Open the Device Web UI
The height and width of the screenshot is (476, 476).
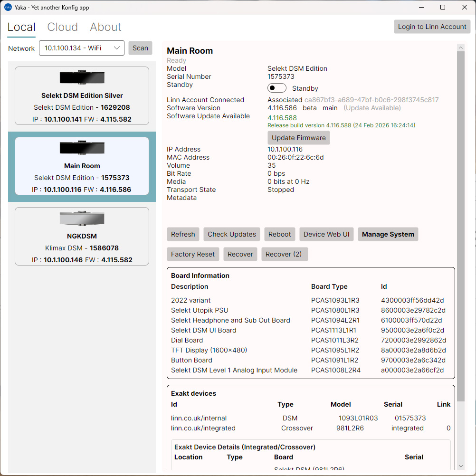pos(326,234)
